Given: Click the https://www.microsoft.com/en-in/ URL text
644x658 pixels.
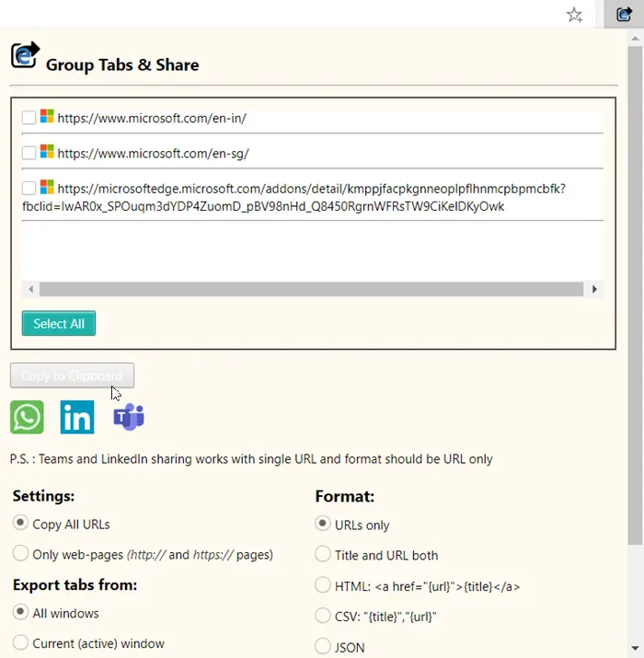Looking at the screenshot, I should pos(152,119).
